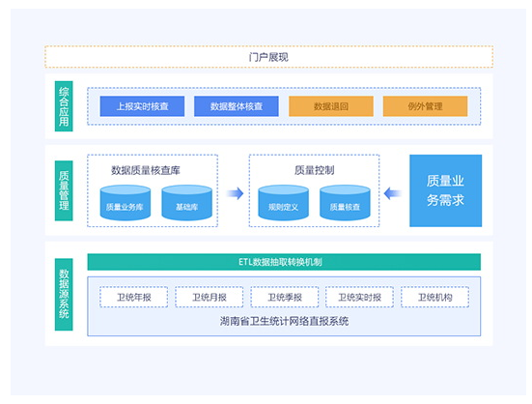Click the 上报实时核查 blue button
The image size is (532, 404).
[142, 106]
